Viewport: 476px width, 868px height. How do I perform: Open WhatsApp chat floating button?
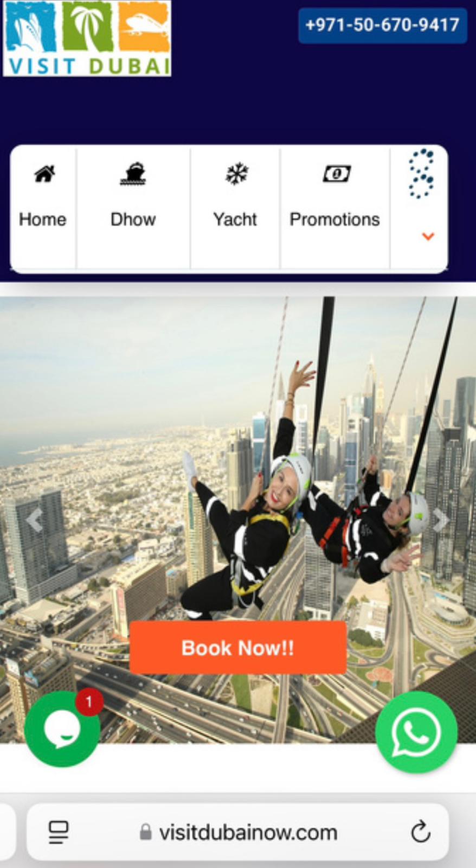pyautogui.click(x=416, y=732)
